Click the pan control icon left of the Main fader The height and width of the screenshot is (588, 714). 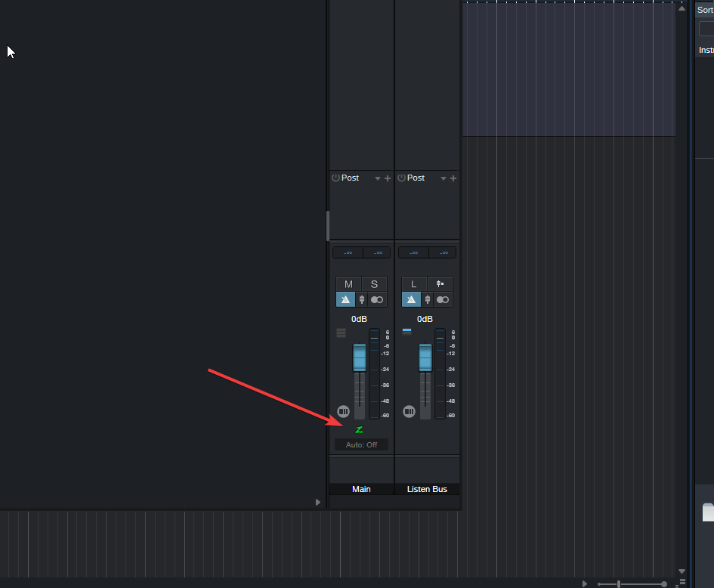pyautogui.click(x=344, y=411)
